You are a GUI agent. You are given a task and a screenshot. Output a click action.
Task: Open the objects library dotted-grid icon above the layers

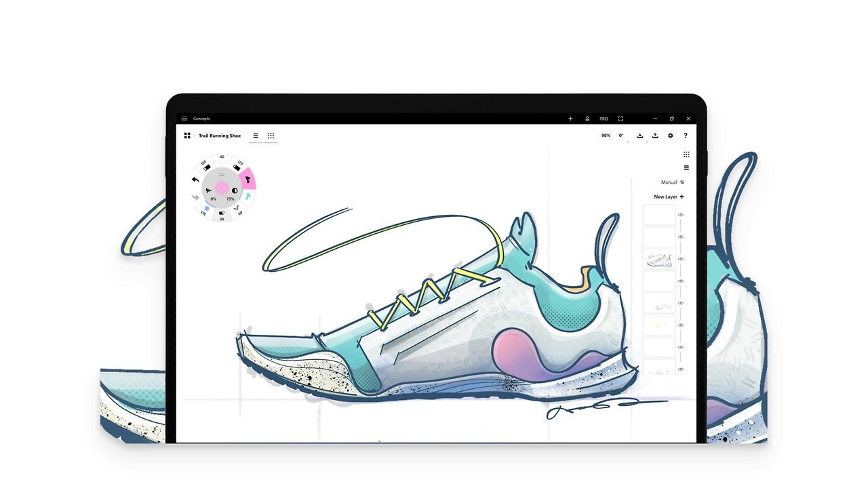click(x=686, y=155)
